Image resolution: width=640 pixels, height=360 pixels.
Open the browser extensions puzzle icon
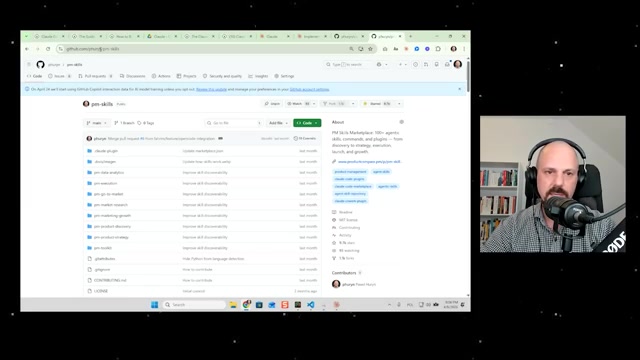tap(438, 49)
